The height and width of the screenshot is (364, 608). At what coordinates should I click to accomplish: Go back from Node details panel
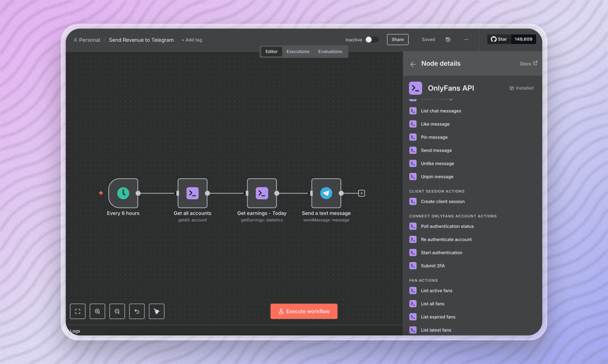(x=413, y=64)
